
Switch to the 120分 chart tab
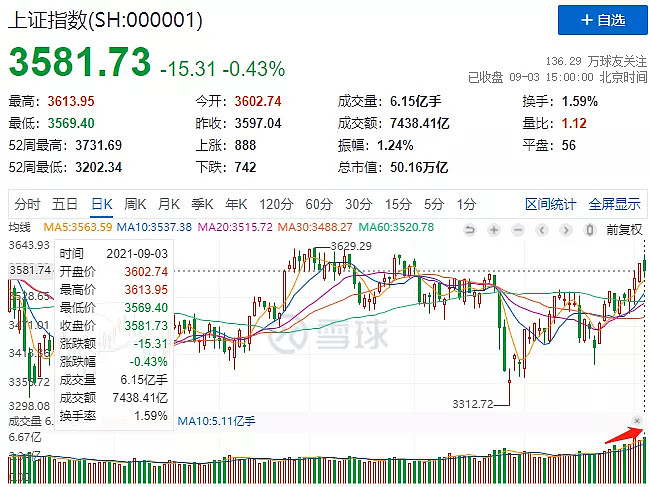pos(276,204)
